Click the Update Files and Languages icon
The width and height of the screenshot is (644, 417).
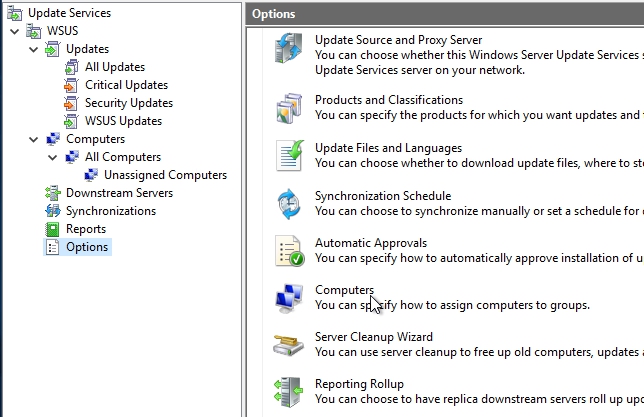289,156
